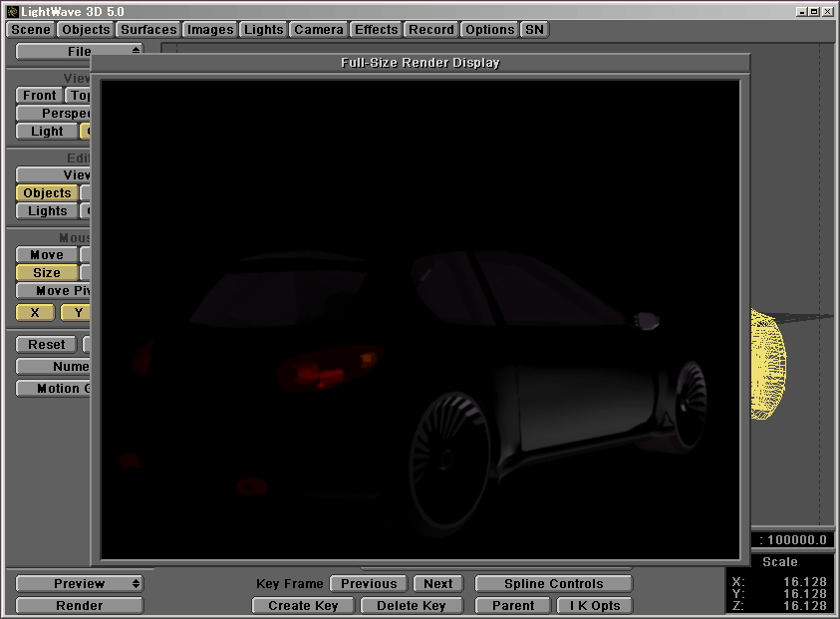Select Lights edit mode
This screenshot has height=619, width=840.
pyautogui.click(x=47, y=211)
